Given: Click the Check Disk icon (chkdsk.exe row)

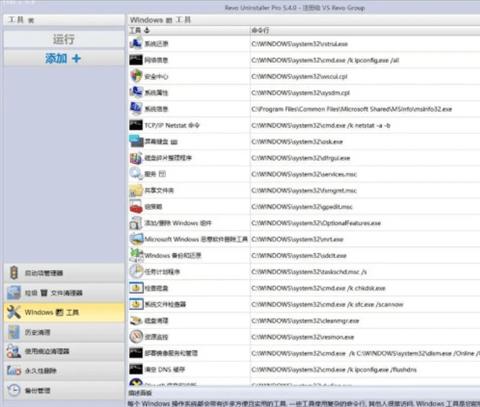Looking at the screenshot, I should pyautogui.click(x=136, y=288).
